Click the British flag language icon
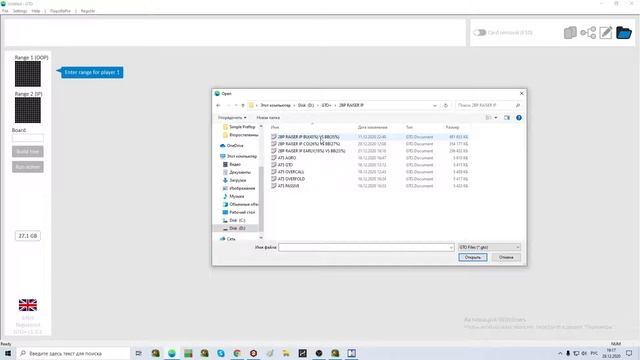This screenshot has height=360, width=640. (x=28, y=305)
